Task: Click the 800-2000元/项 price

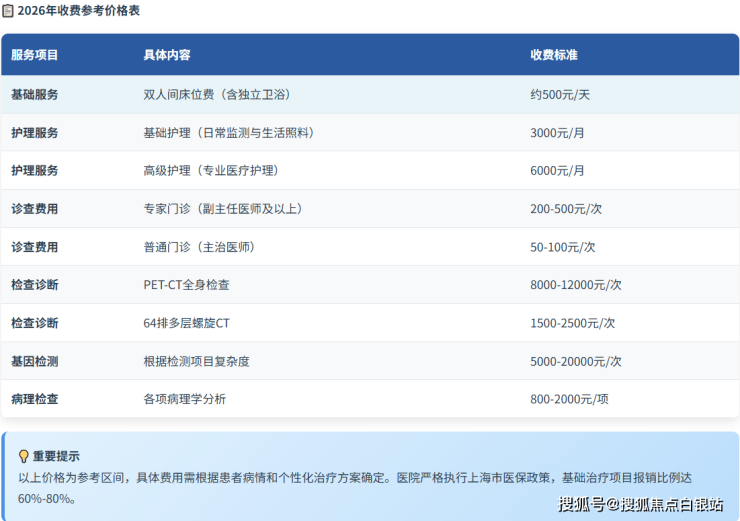Action: click(569, 399)
